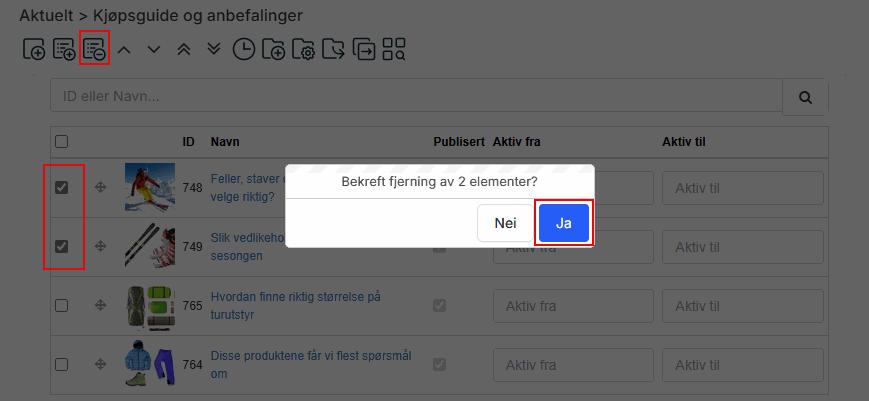
Task: Uncheck the checkbox for item 748
Action: click(61, 187)
